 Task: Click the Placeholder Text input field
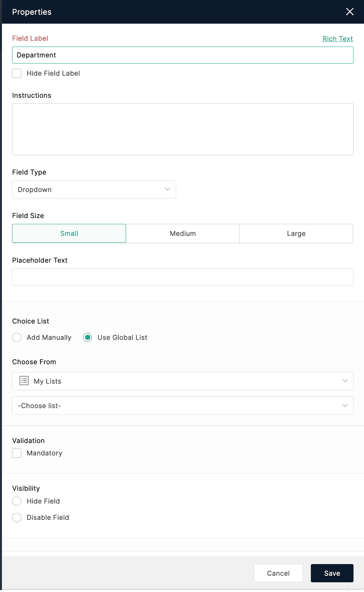pos(182,277)
